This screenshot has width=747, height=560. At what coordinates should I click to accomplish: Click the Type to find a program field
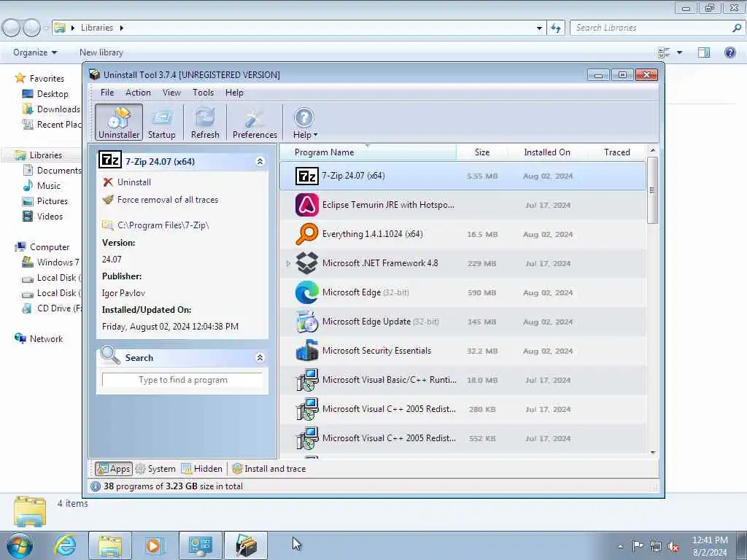[182, 380]
